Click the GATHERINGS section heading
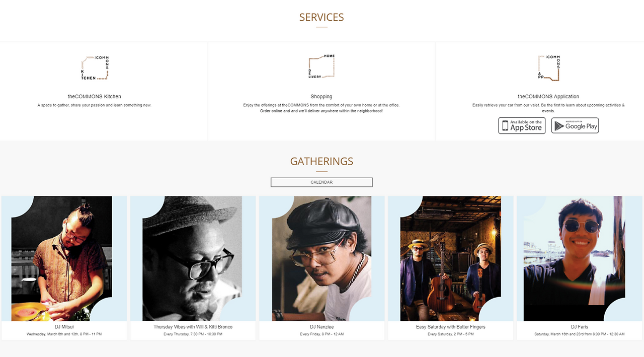Image resolution: width=644 pixels, height=357 pixels. point(321,162)
